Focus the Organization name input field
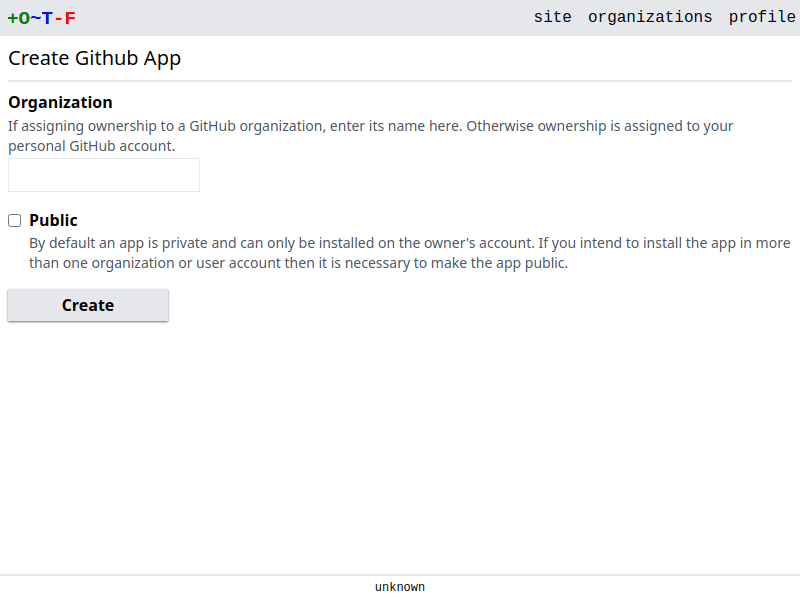This screenshot has height=600, width=800. coord(104,175)
